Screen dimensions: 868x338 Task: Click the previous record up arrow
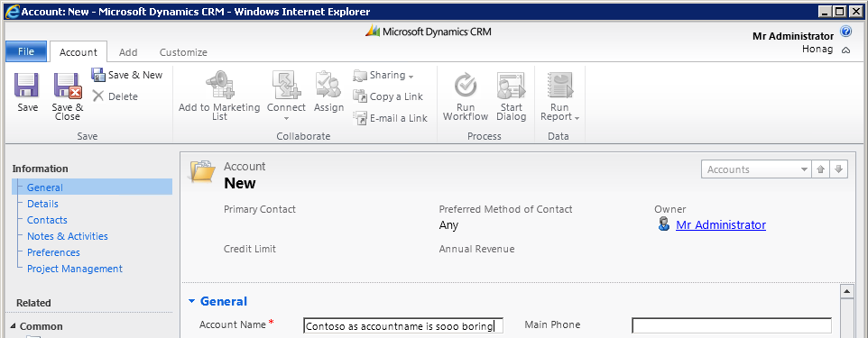(x=820, y=169)
